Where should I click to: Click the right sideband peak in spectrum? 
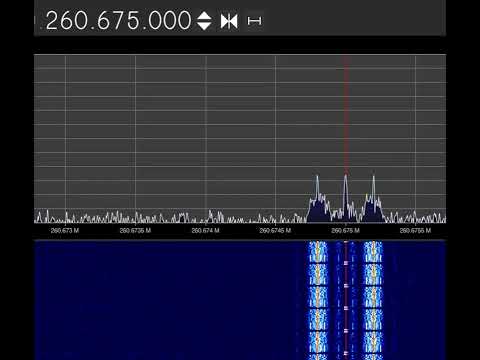coord(373,198)
